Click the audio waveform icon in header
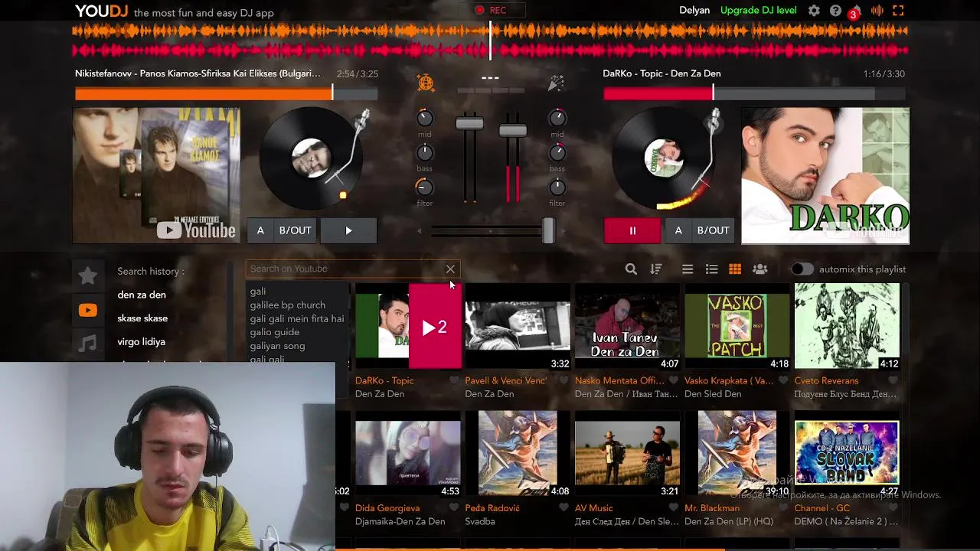This screenshot has width=980, height=551. coord(877,11)
